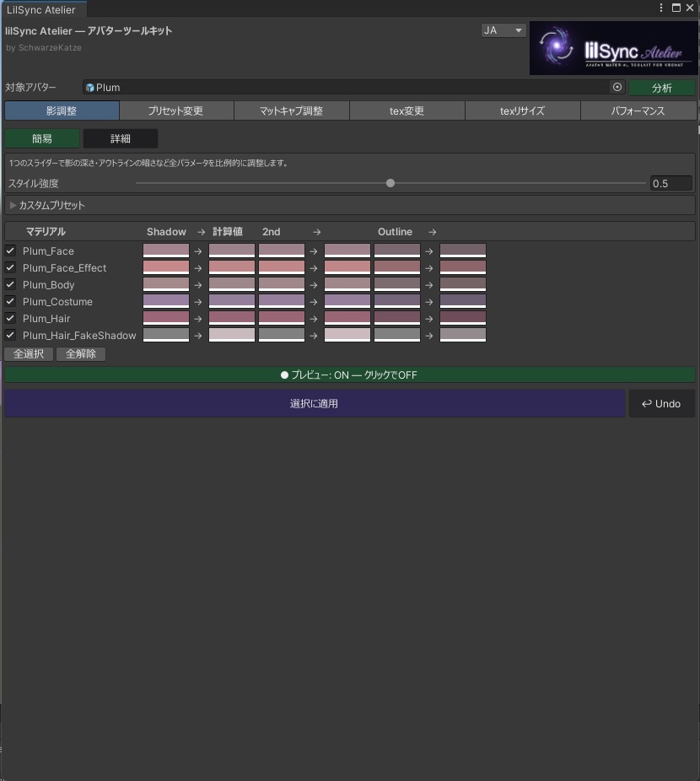
Task: Select all materials with 全選択
Action: (x=28, y=353)
